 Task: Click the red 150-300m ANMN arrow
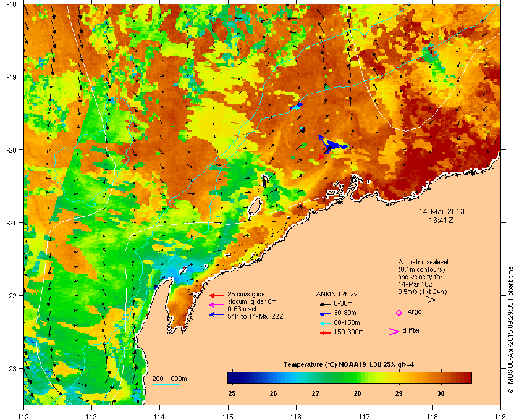point(325,333)
